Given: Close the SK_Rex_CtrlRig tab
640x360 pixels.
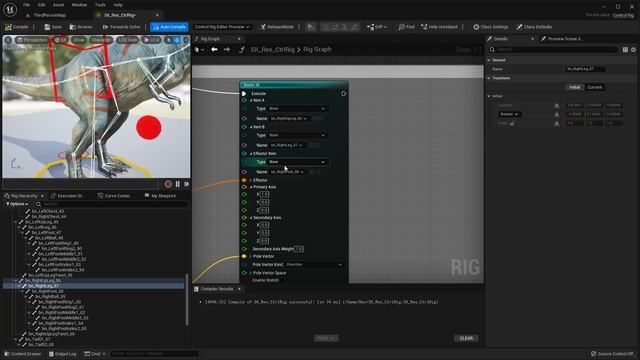Looking at the screenshot, I should tap(157, 15).
